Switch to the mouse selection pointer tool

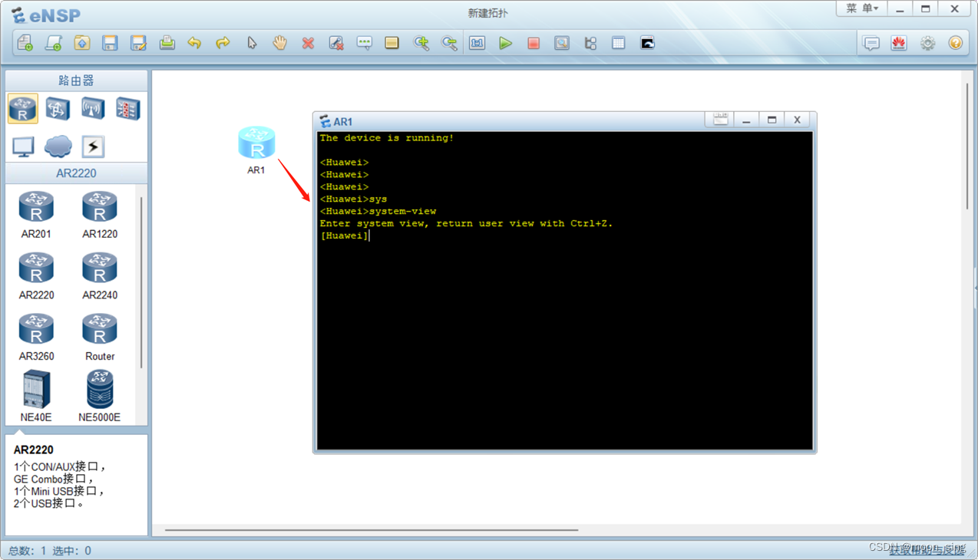tap(252, 43)
